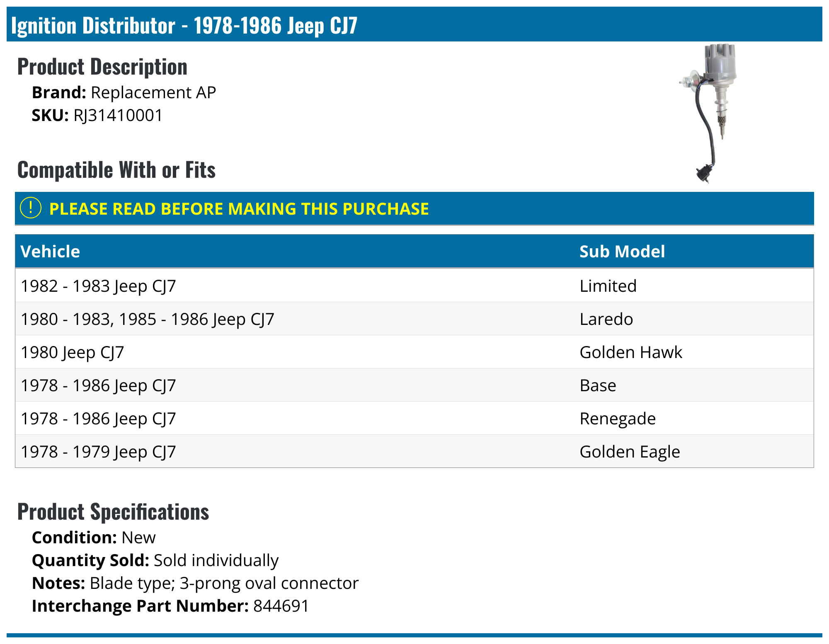
Task: Open the ignition distributor product image
Action: [709, 113]
